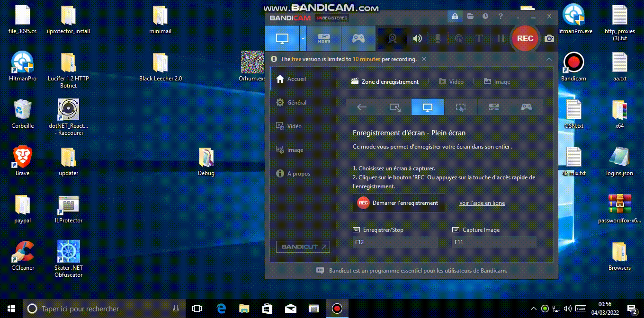644x318 pixels.
Task: Open the Vidéo section in the sidebar
Action: coord(294,126)
